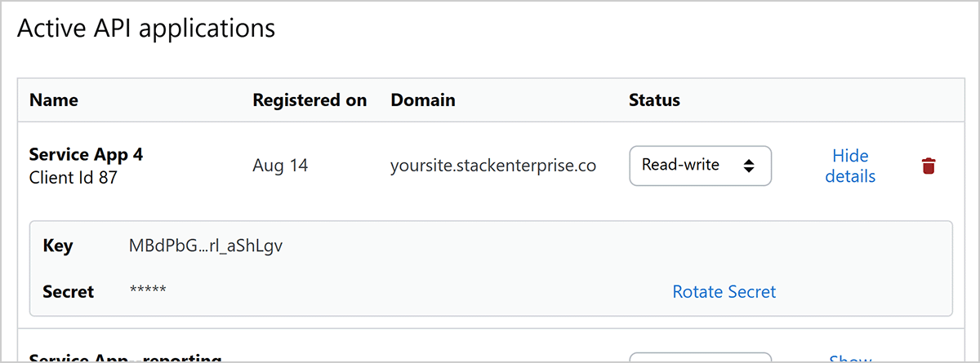Click the truncated key value MBdPbG…rl_aShLgv
Screen dimensions: 980x363
coord(206,246)
